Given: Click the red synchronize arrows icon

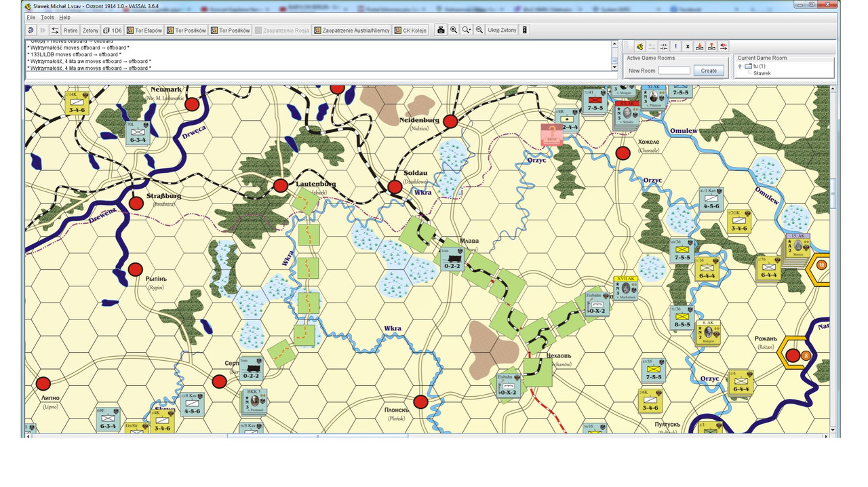Looking at the screenshot, I should [724, 46].
